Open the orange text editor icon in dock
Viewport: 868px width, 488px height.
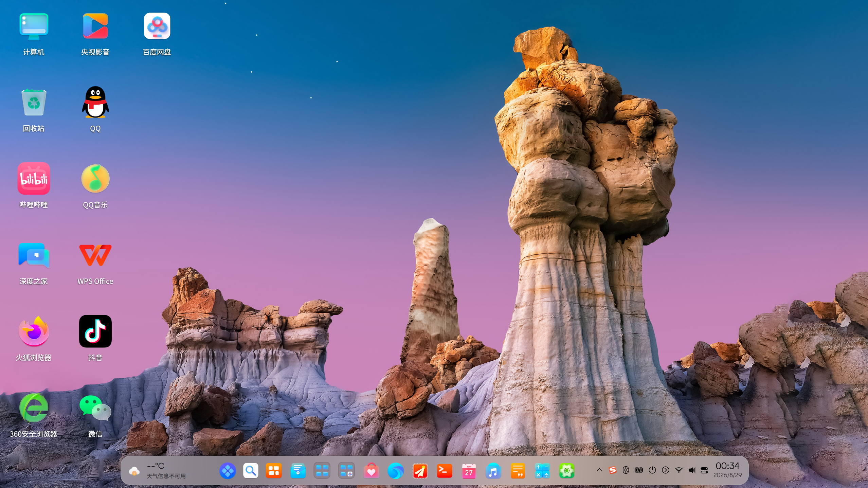point(518,471)
